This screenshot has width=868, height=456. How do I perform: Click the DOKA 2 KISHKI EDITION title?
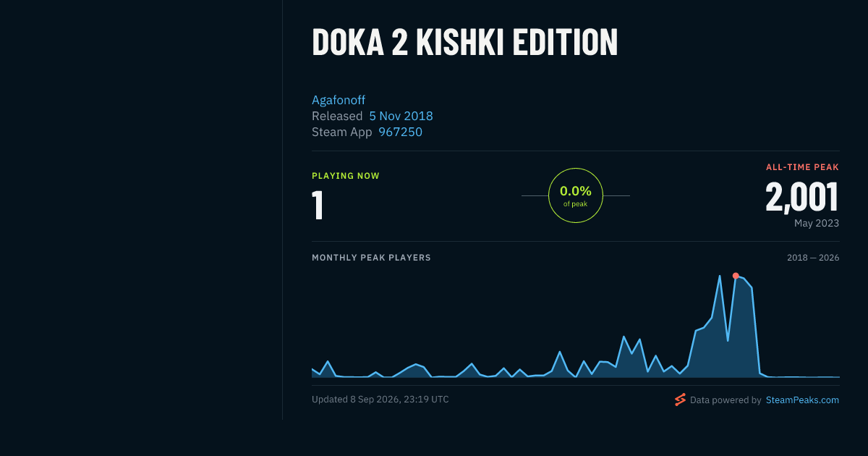(x=464, y=42)
